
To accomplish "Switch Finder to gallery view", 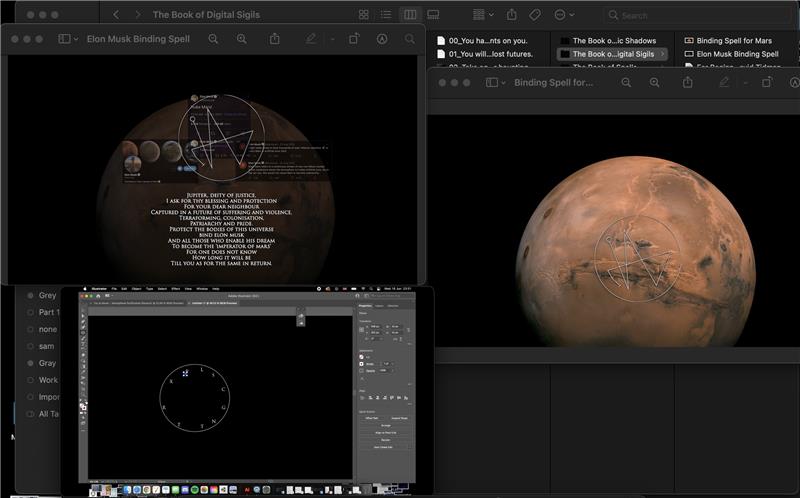I will tap(433, 15).
